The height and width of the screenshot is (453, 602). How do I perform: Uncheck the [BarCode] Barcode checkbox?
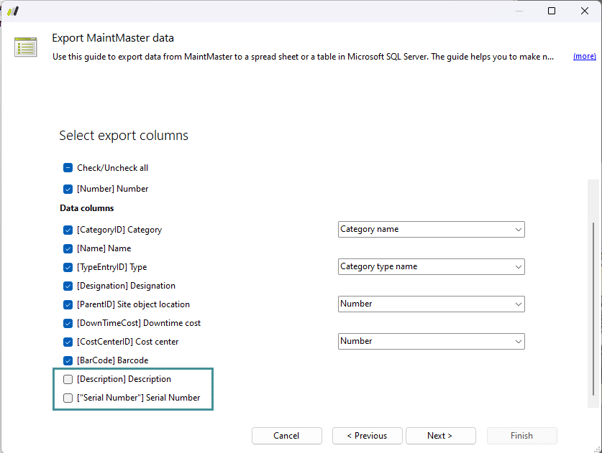coord(68,360)
